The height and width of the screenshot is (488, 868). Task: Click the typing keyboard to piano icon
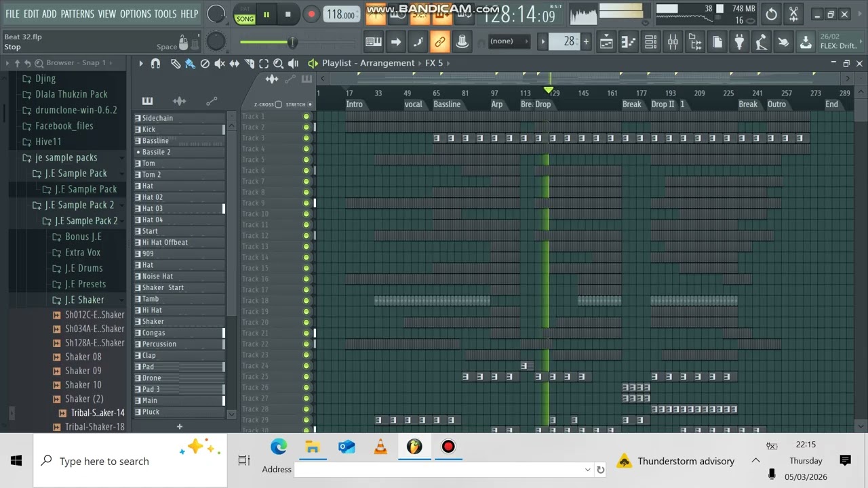click(x=374, y=42)
